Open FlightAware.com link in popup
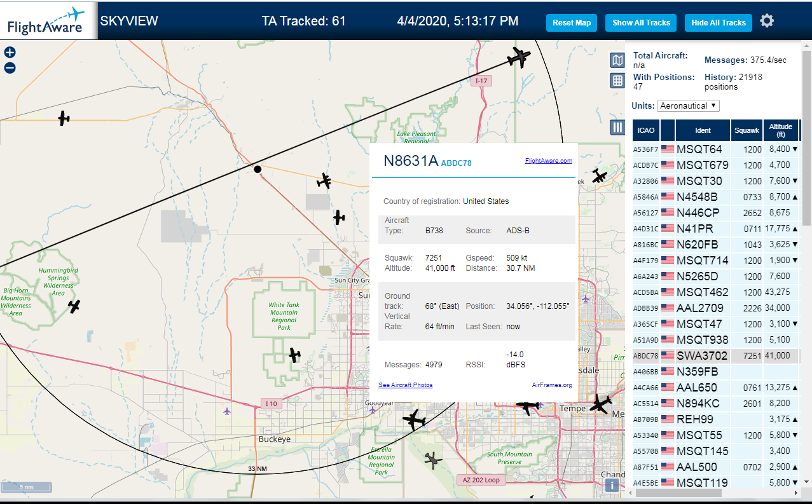Screen dimensions: 812x504 point(549,161)
